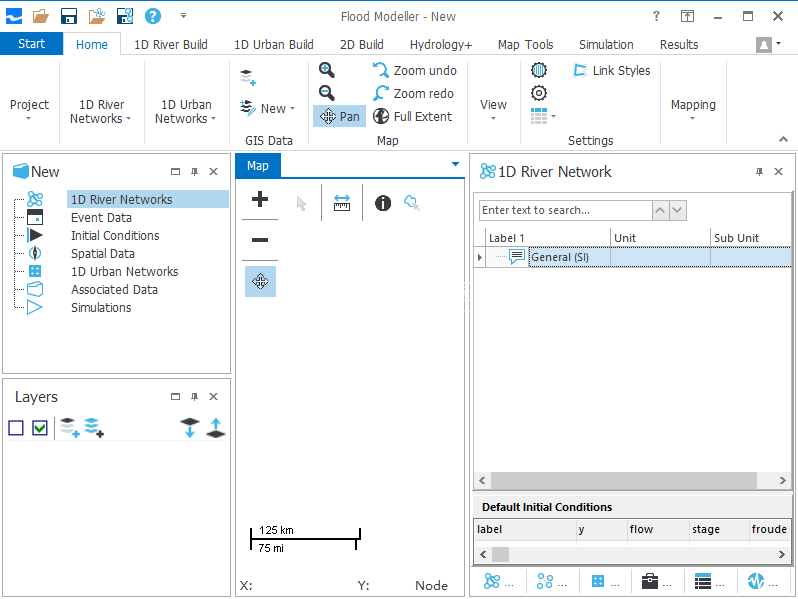
Task: Select Spatial Data tree item
Action: pyautogui.click(x=103, y=253)
